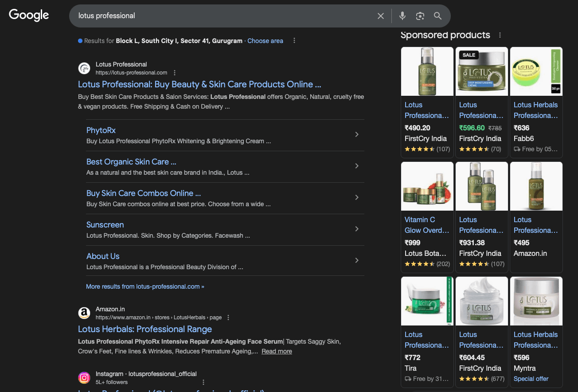This screenshot has width=578, height=392.
Task: Click the Google logo
Action: [29, 15]
